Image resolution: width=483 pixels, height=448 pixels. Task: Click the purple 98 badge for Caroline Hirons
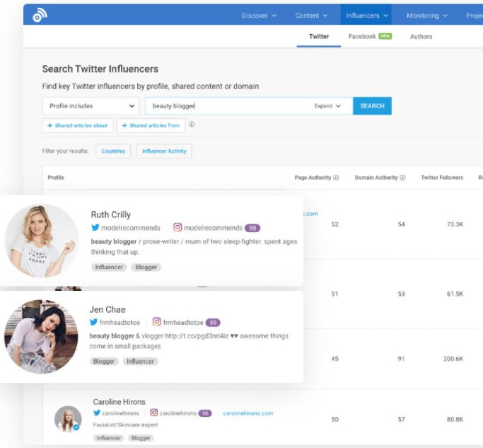click(x=205, y=413)
